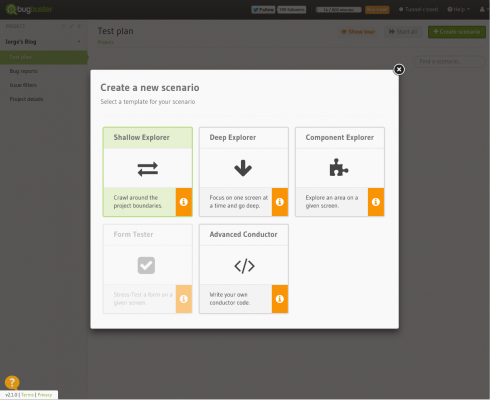Image resolution: width=490 pixels, height=400 pixels.
Task: Open info for Shallow Explorer template
Action: (184, 202)
